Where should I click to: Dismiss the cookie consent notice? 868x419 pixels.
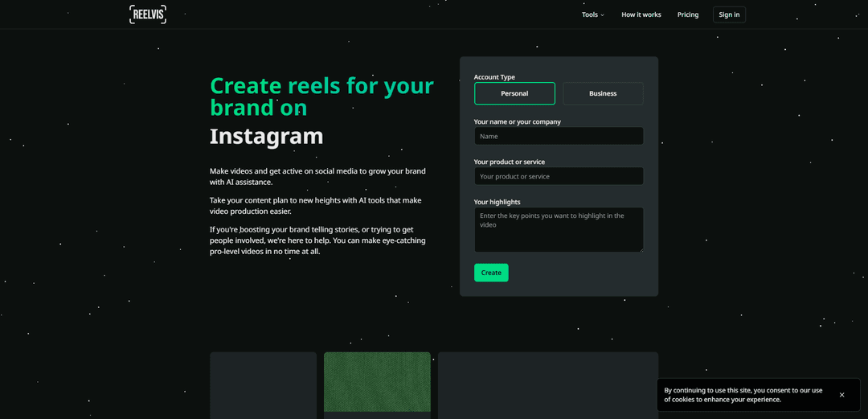pos(841,395)
